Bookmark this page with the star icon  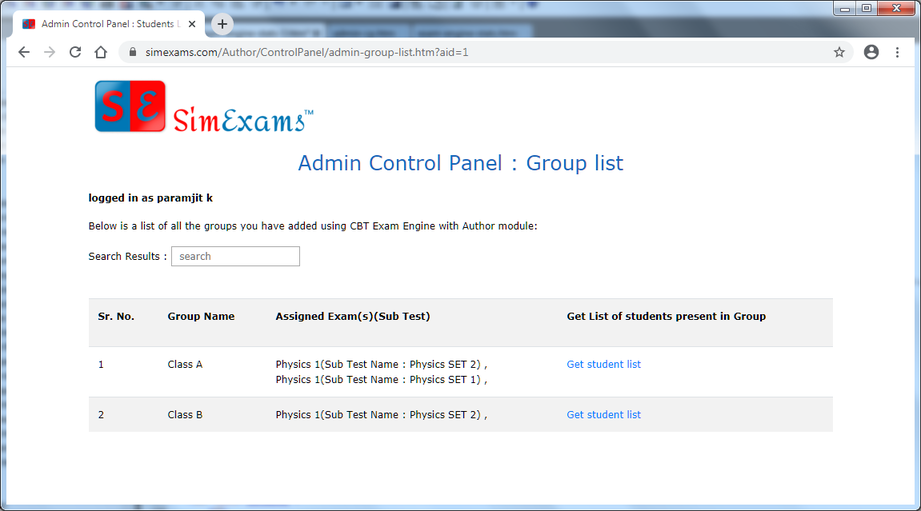click(x=839, y=52)
